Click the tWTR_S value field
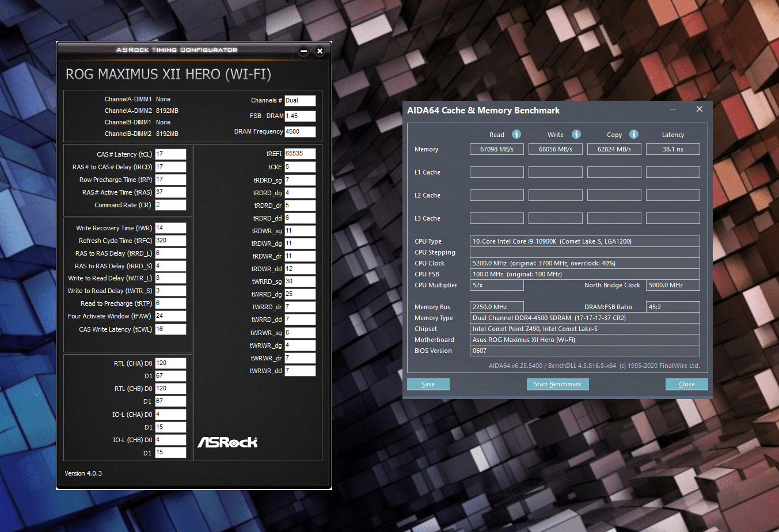This screenshot has height=532, width=779. (x=170, y=291)
